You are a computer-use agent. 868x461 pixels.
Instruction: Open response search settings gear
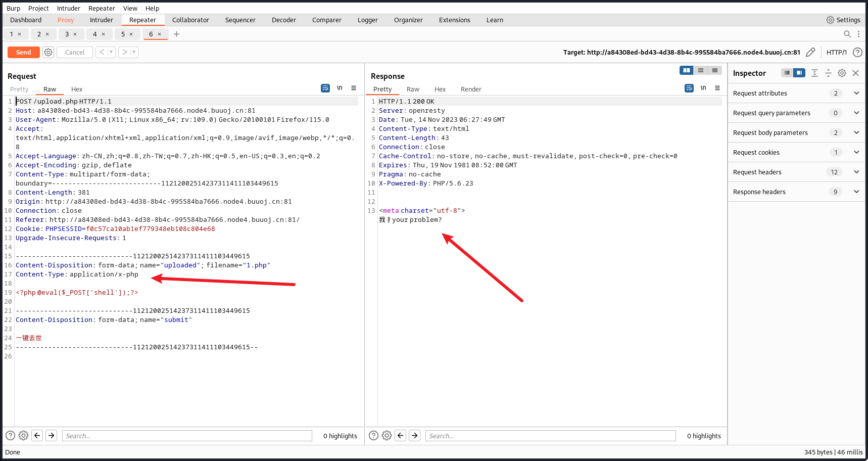tap(387, 435)
